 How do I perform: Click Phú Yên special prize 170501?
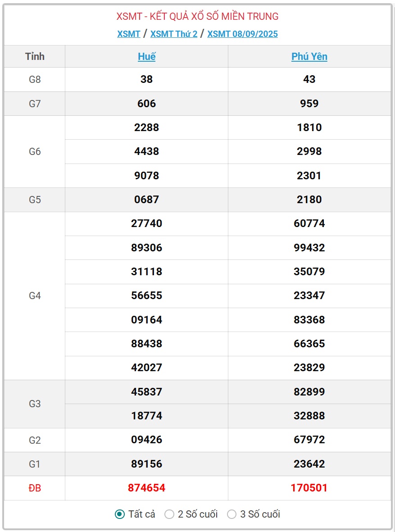pos(309,488)
